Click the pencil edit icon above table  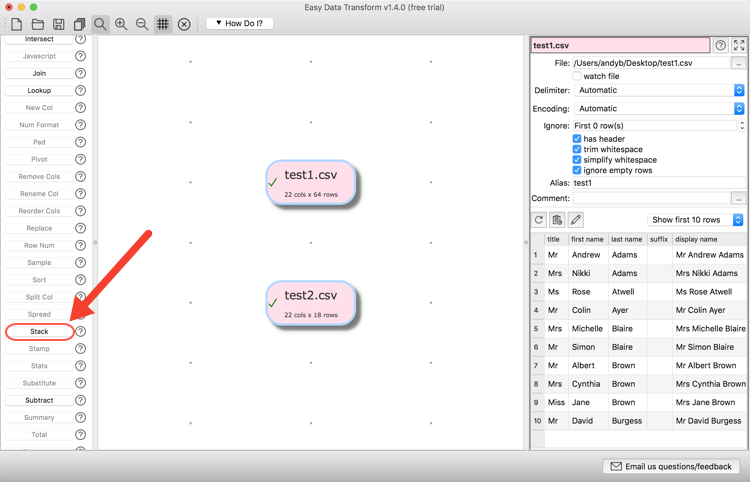(576, 220)
